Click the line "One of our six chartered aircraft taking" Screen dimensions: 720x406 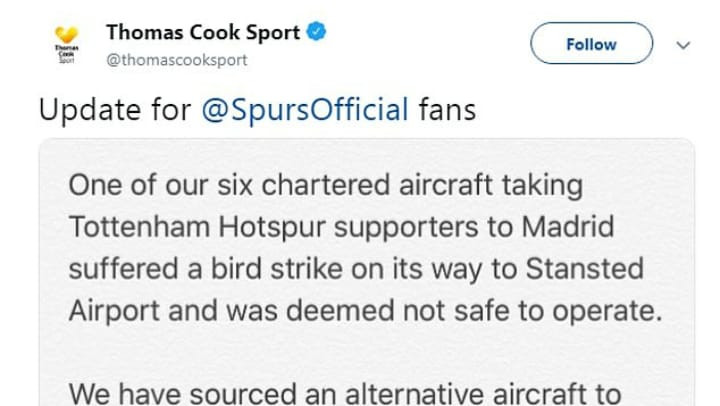point(325,187)
